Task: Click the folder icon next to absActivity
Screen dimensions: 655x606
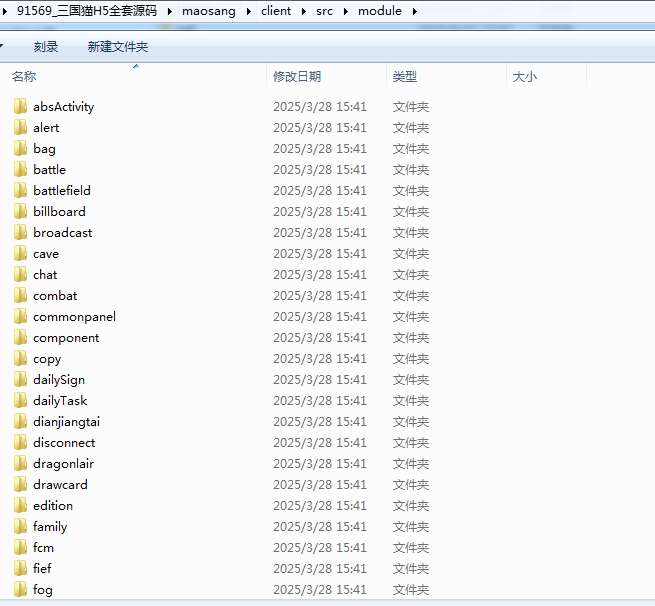Action: (20, 106)
